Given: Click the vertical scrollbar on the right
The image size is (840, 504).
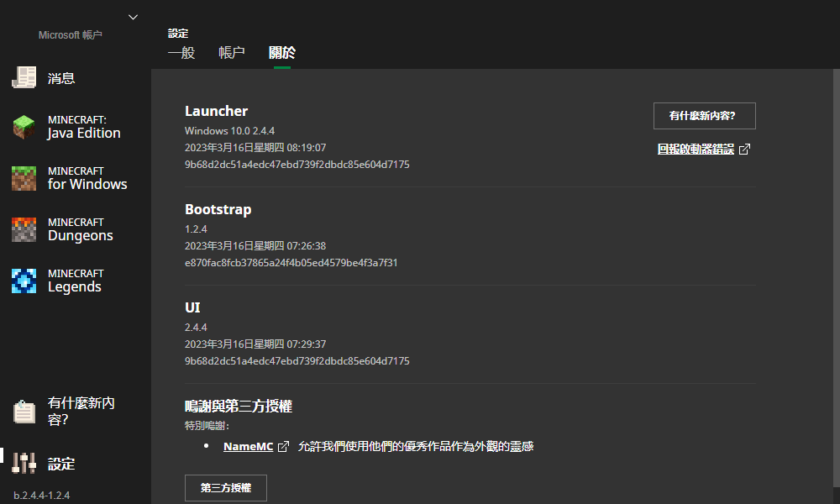Looking at the screenshot, I should pyautogui.click(x=837, y=279).
